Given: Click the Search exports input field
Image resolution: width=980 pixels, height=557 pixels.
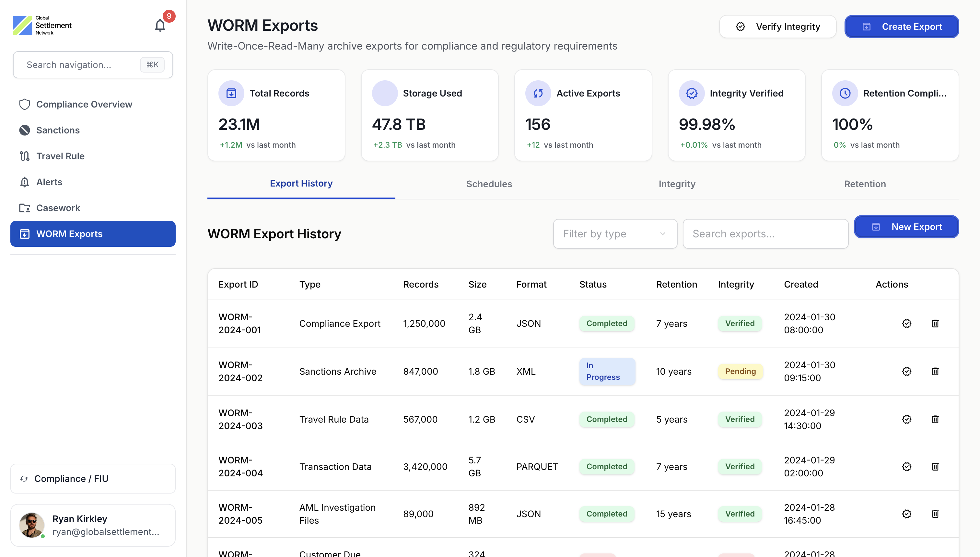Looking at the screenshot, I should coord(765,234).
